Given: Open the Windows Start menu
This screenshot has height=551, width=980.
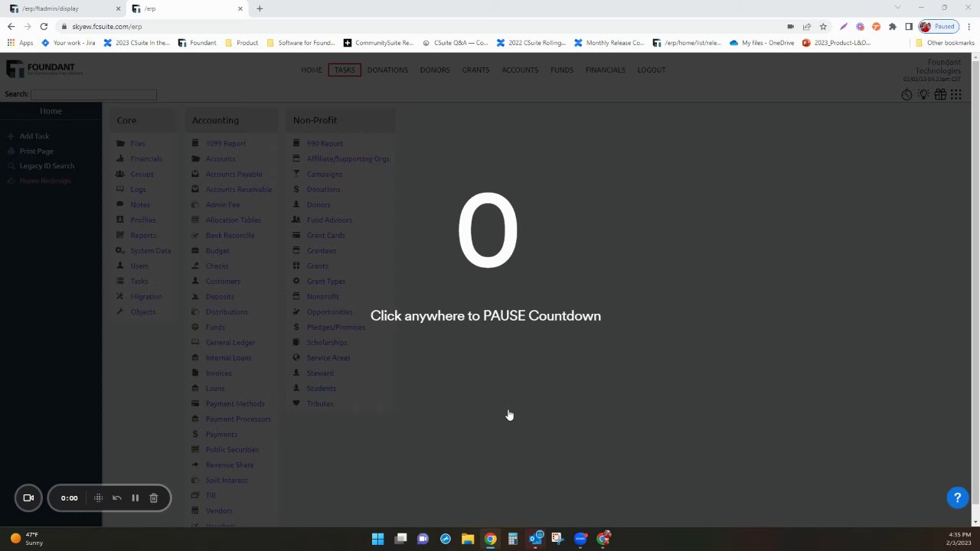Looking at the screenshot, I should (x=377, y=539).
